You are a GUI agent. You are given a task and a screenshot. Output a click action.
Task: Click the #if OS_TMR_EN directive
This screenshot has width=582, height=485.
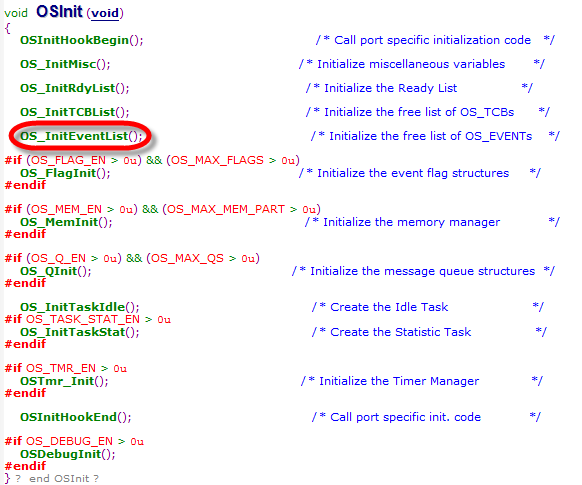pyautogui.click(x=66, y=368)
